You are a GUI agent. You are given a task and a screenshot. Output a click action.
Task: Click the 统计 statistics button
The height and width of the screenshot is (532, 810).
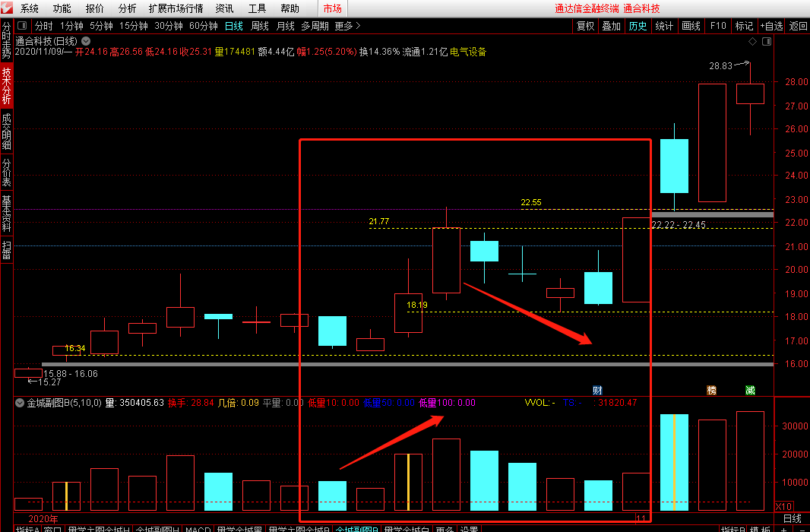click(x=664, y=26)
